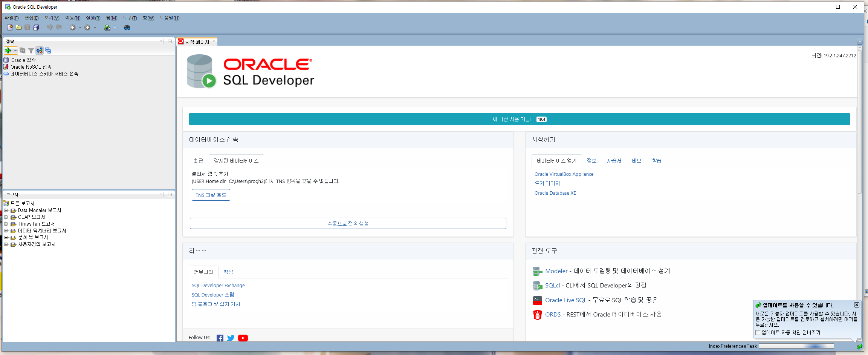The width and height of the screenshot is (868, 355).
Task: Open dropdown arrow beside Forward button
Action: (x=95, y=28)
